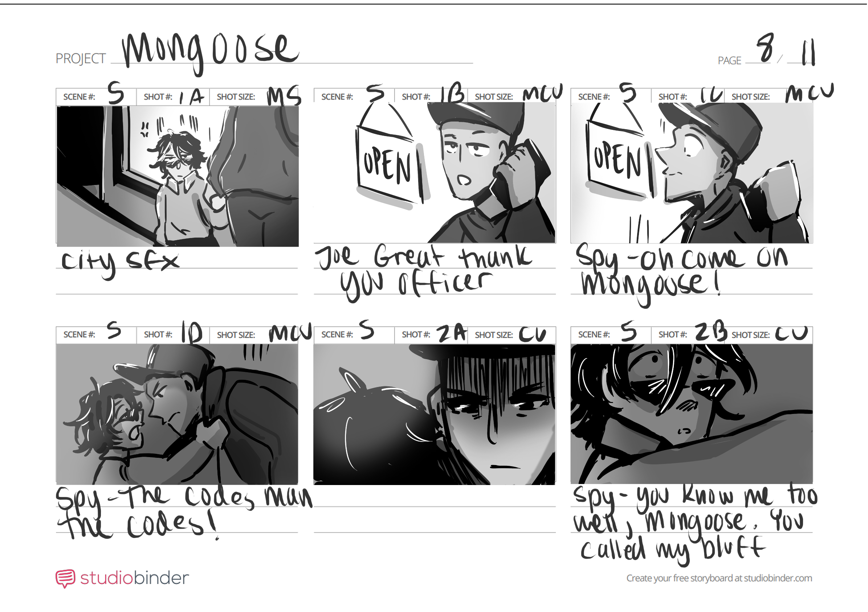Select the shot 2A close-up panel
Image resolution: width=868 pixels, height=612 pixels.
pyautogui.click(x=435, y=414)
